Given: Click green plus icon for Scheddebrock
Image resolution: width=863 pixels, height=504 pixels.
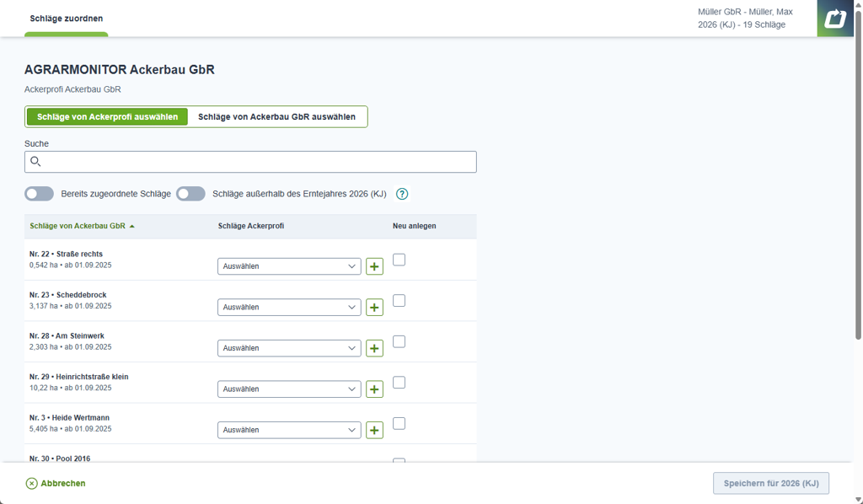Looking at the screenshot, I should [375, 307].
